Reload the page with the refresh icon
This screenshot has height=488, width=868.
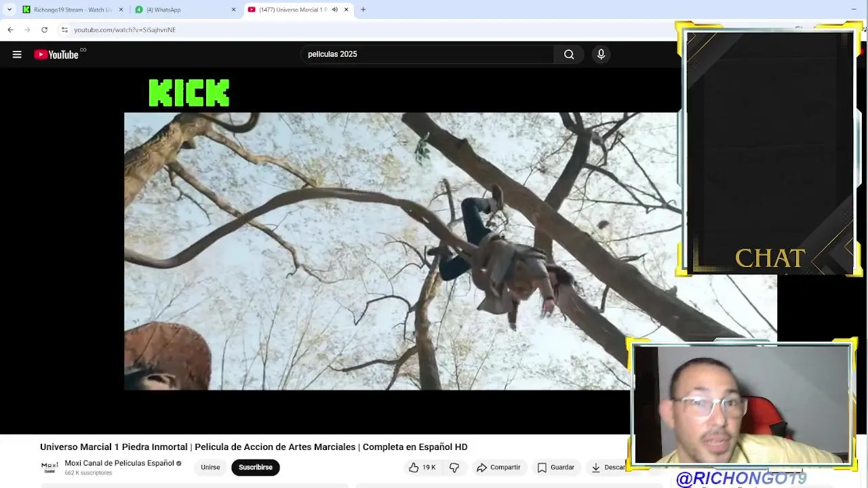44,30
